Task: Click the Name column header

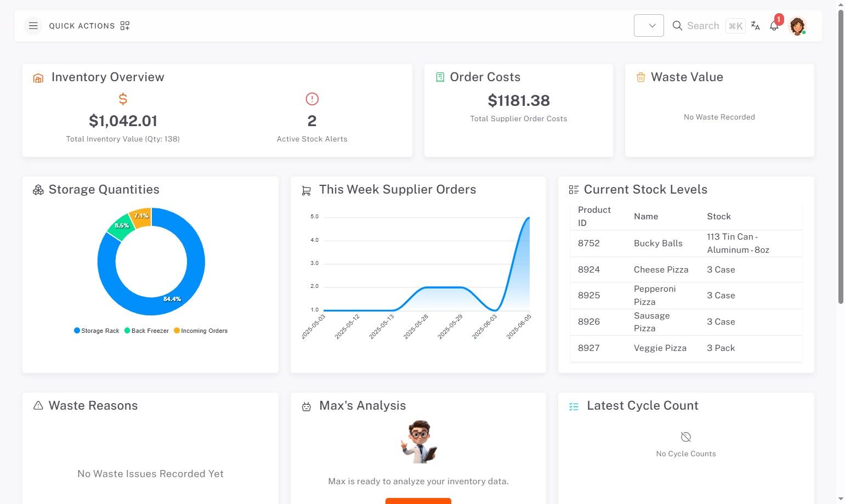Action: point(646,217)
